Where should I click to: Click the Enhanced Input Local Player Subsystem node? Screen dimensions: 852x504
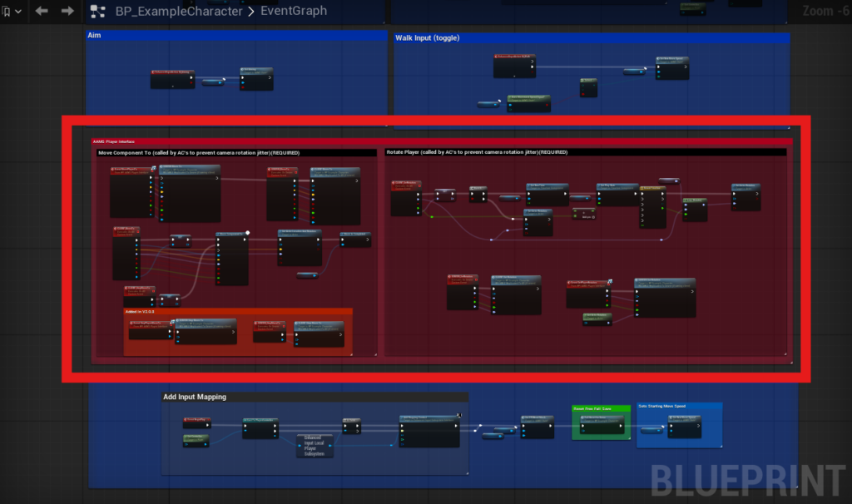pyautogui.click(x=315, y=445)
